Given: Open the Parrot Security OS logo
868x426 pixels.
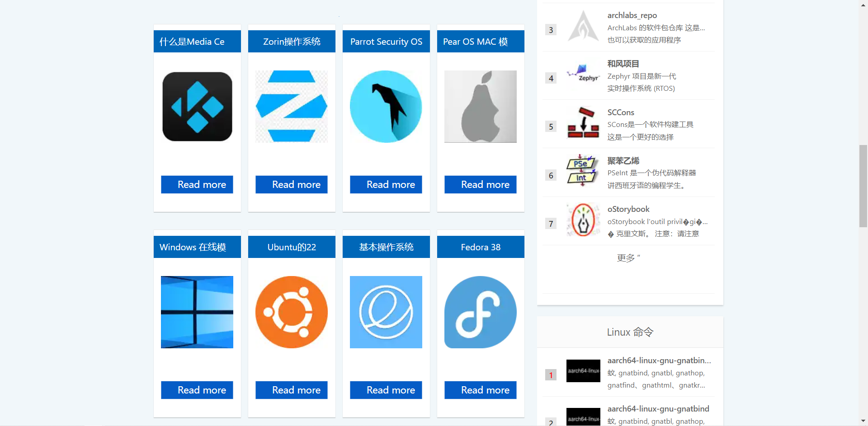Looking at the screenshot, I should coord(386,107).
